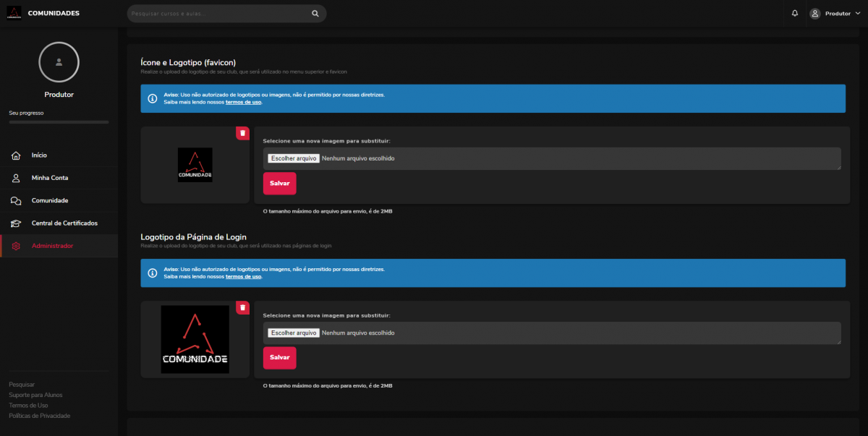This screenshot has height=436, width=868.
Task: Open the Produtor account dropdown
Action: pyautogui.click(x=835, y=13)
